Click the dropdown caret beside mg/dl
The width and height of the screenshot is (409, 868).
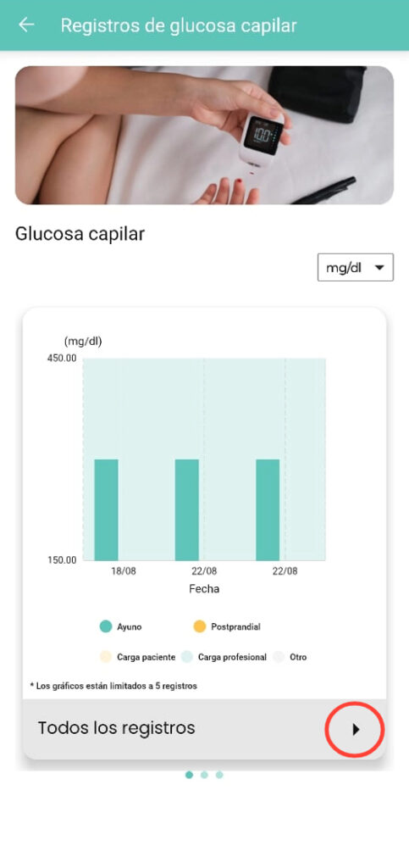(x=379, y=267)
